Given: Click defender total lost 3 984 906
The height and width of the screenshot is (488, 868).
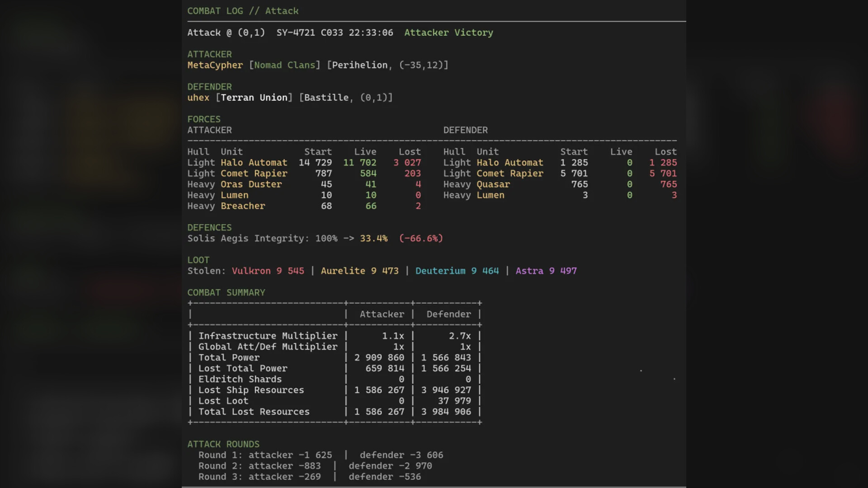Looking at the screenshot, I should [x=446, y=412].
